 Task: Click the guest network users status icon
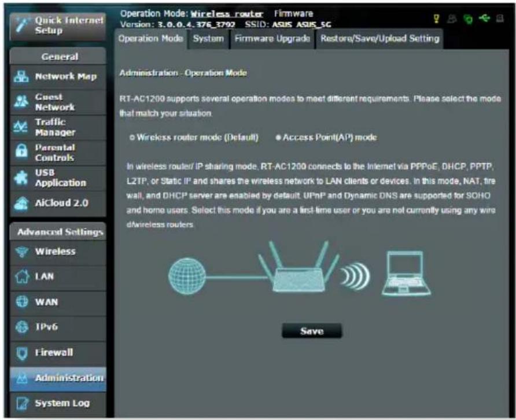(452, 19)
